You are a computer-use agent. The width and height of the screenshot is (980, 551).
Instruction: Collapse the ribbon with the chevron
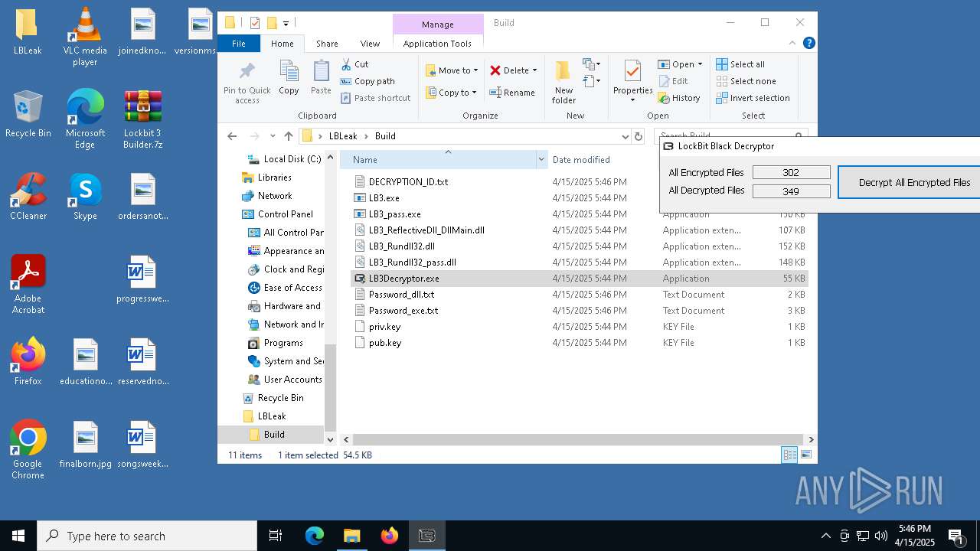(x=793, y=44)
